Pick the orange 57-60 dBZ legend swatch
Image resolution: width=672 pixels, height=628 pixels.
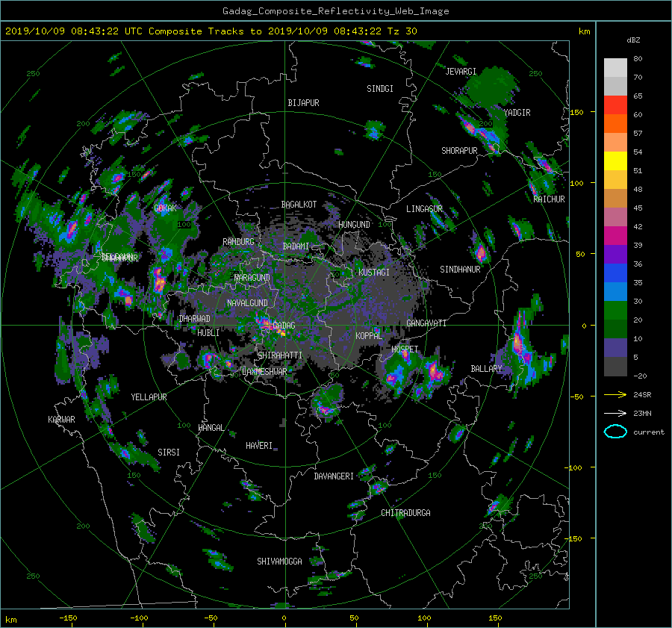pyautogui.click(x=615, y=123)
